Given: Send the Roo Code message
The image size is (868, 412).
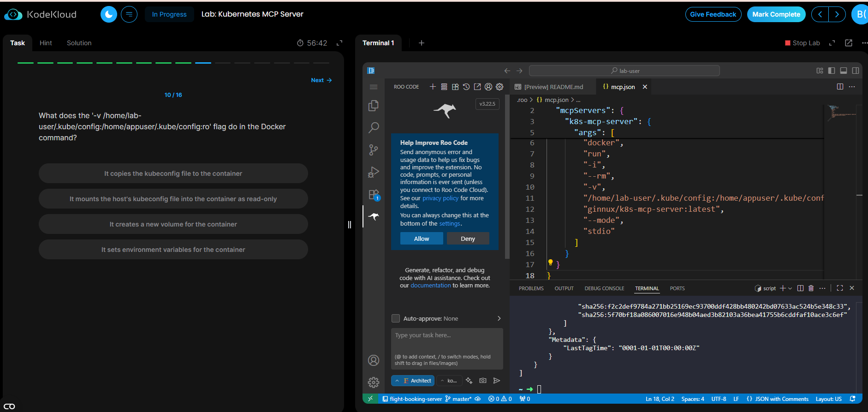Looking at the screenshot, I should 497,381.
